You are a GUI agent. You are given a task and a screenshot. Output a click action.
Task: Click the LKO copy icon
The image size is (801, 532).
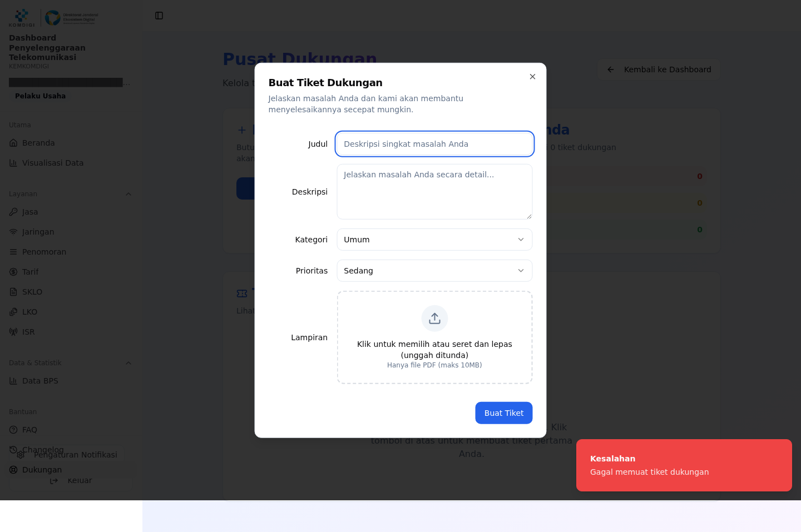[x=13, y=312]
